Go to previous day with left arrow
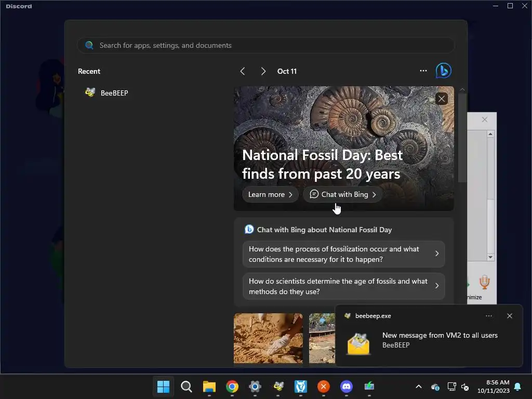Viewport: 532px width, 399px height. point(242,71)
